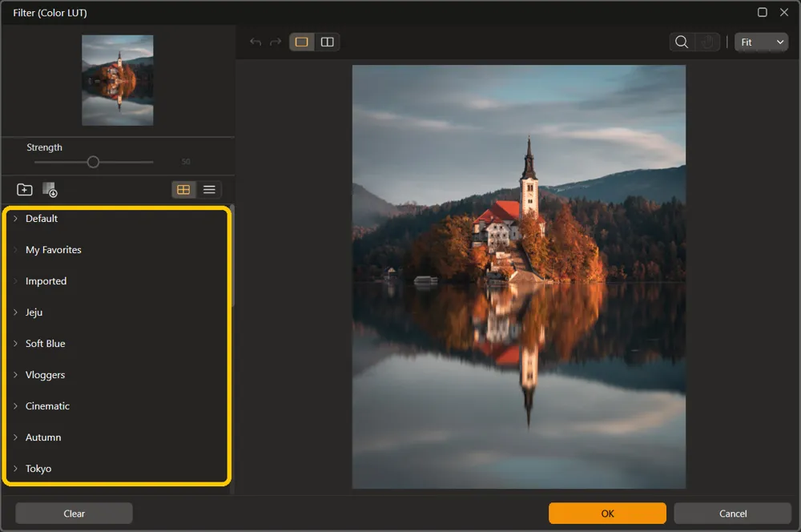Screen dimensions: 801x532
Task: Close the Filter (Color LUT) dialog
Action: tap(784, 12)
